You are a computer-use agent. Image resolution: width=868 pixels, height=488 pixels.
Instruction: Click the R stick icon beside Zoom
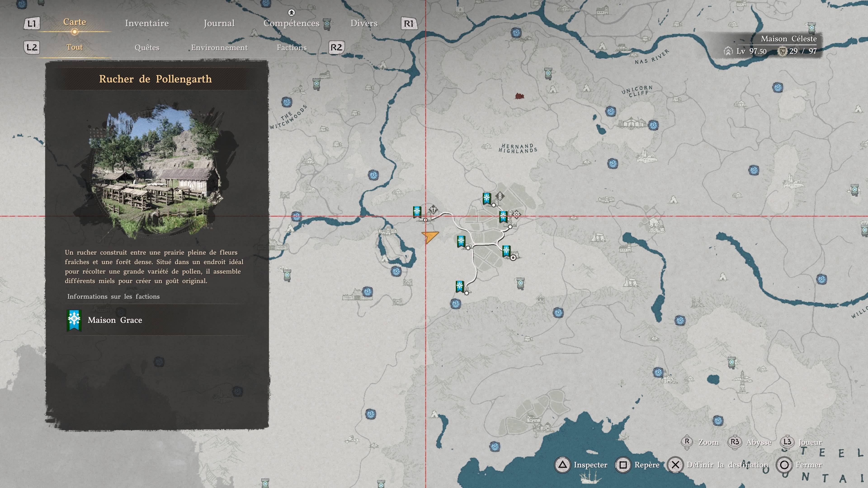(x=687, y=442)
